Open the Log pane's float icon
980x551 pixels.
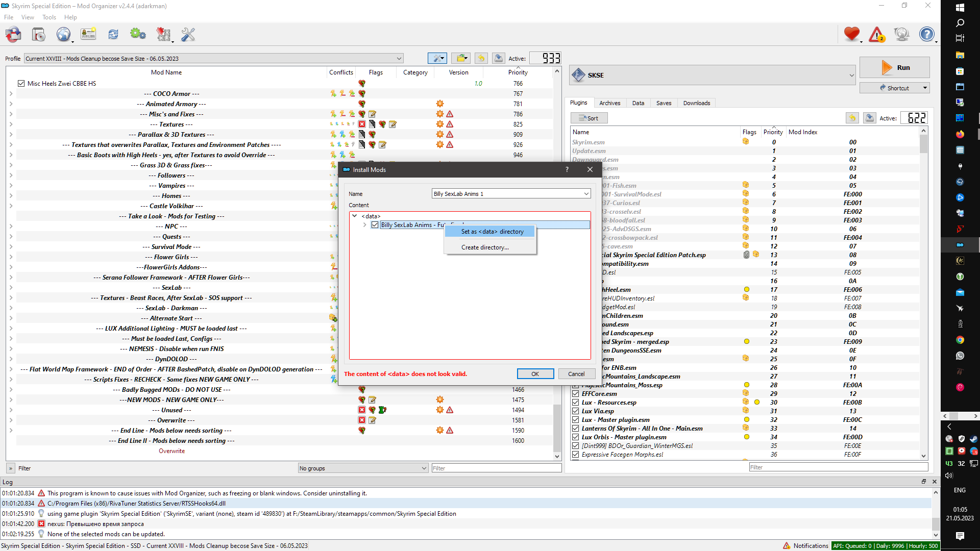click(923, 482)
